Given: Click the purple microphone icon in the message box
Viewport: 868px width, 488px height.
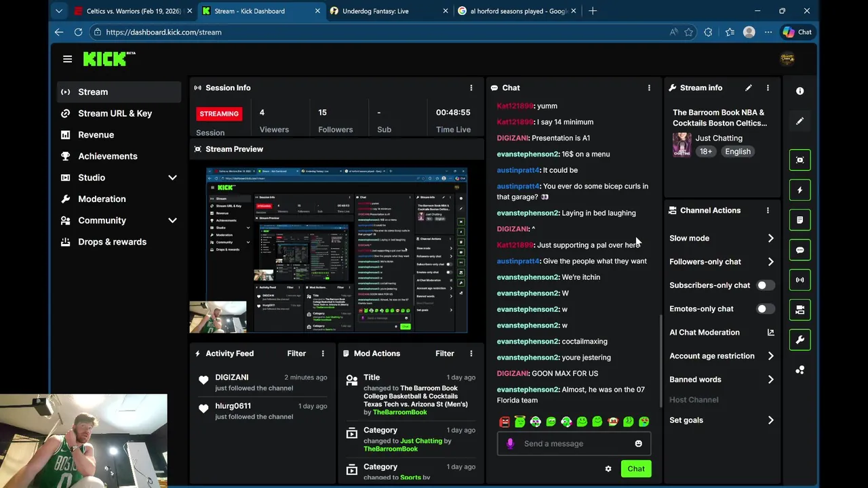Looking at the screenshot, I should (x=510, y=444).
